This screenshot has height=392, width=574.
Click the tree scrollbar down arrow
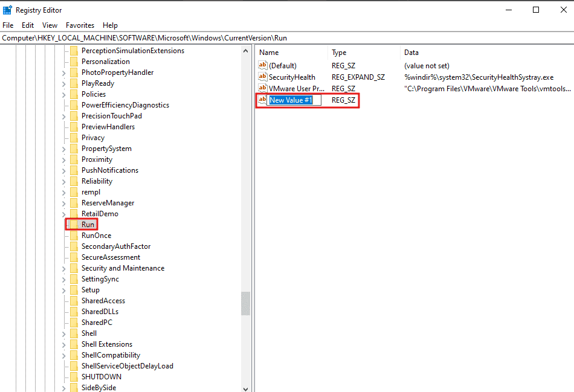pos(246,389)
